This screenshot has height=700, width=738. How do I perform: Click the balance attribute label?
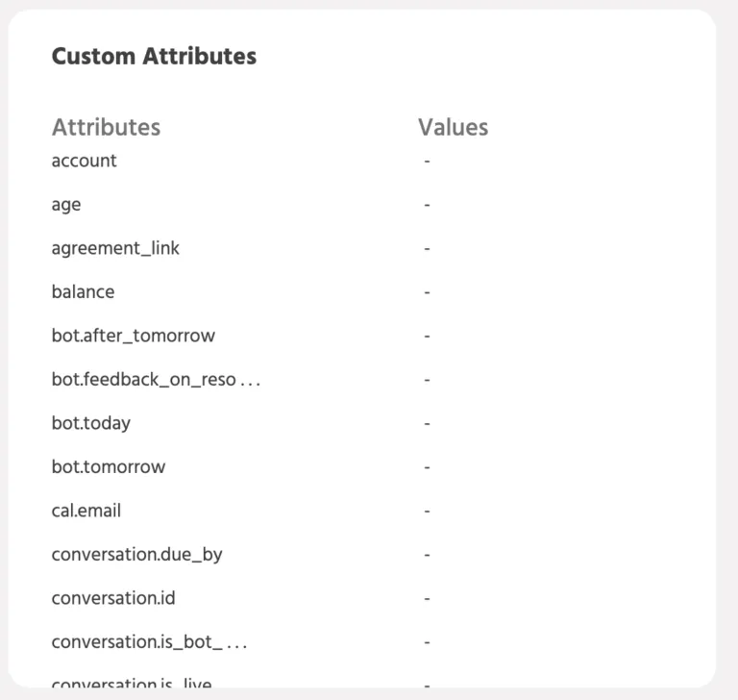[x=83, y=292]
